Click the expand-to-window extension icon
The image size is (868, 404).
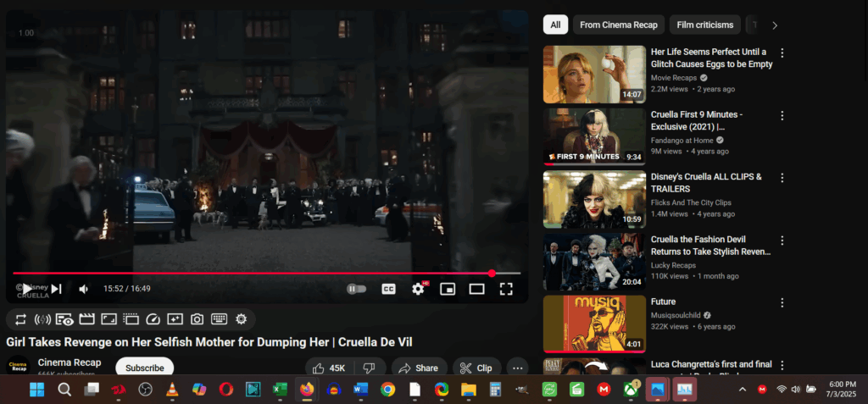click(x=108, y=319)
